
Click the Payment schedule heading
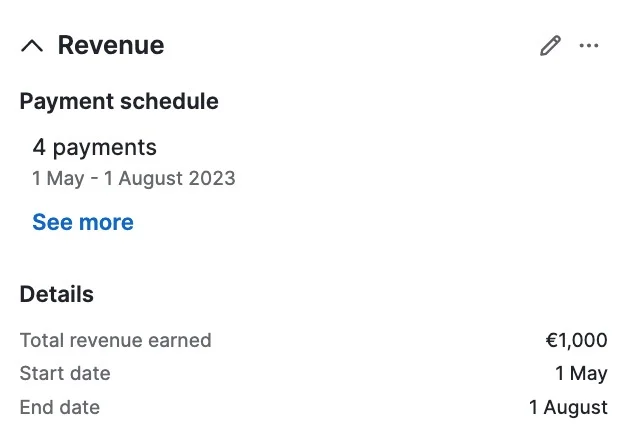tap(119, 101)
